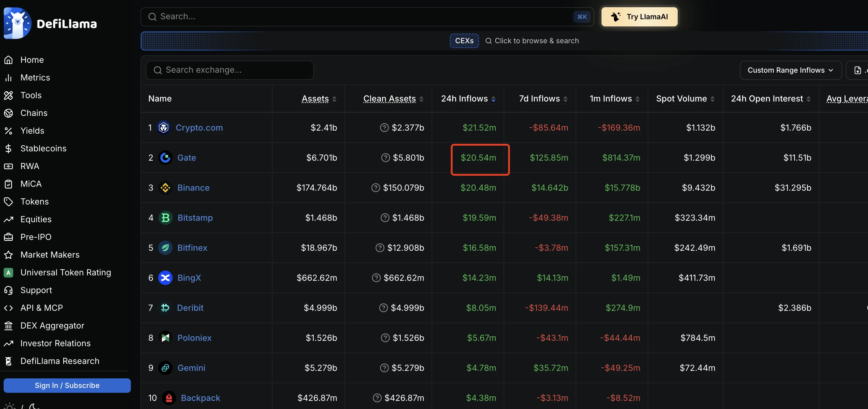Viewport: 868px width, 409px height.
Task: Click the BingX exchange logo
Action: pos(165,278)
